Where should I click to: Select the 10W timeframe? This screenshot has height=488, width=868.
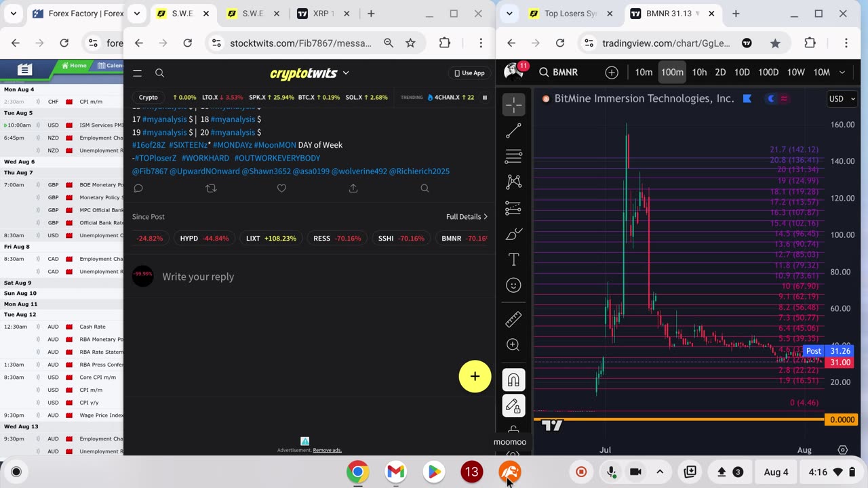[x=796, y=73]
